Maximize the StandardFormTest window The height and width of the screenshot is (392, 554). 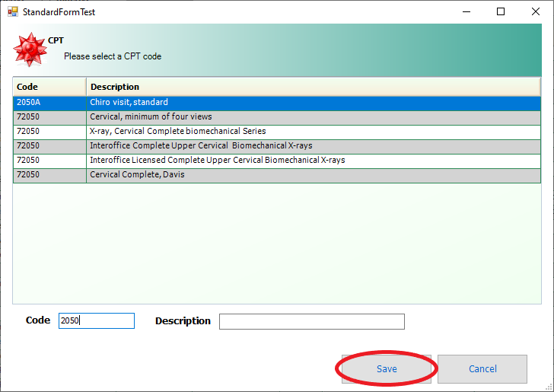500,11
